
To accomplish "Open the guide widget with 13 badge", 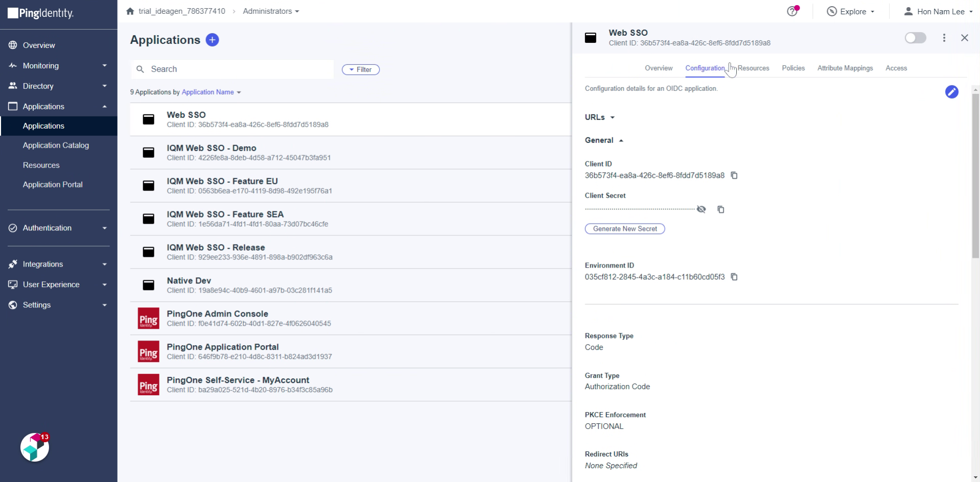I will (35, 448).
